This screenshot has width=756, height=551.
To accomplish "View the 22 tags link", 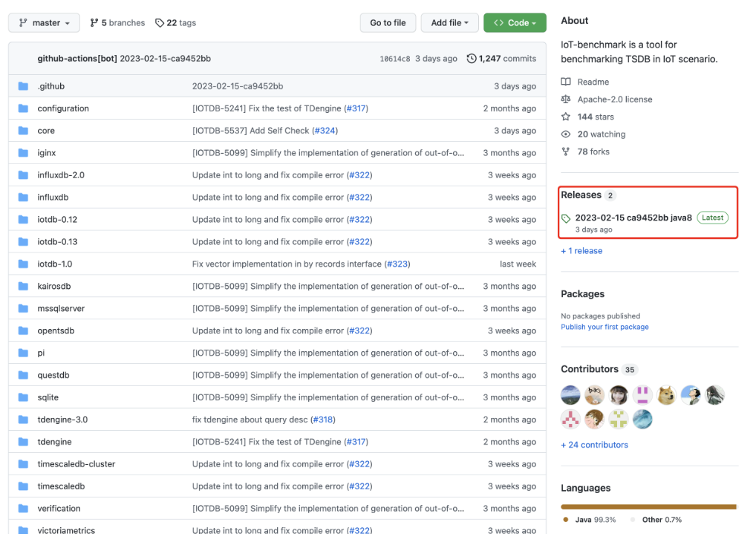I will pos(175,23).
